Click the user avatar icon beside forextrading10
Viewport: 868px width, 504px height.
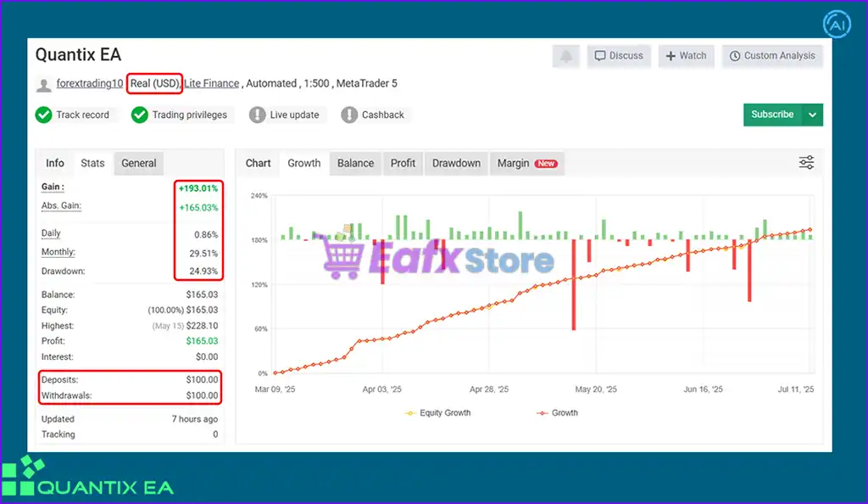pos(44,84)
